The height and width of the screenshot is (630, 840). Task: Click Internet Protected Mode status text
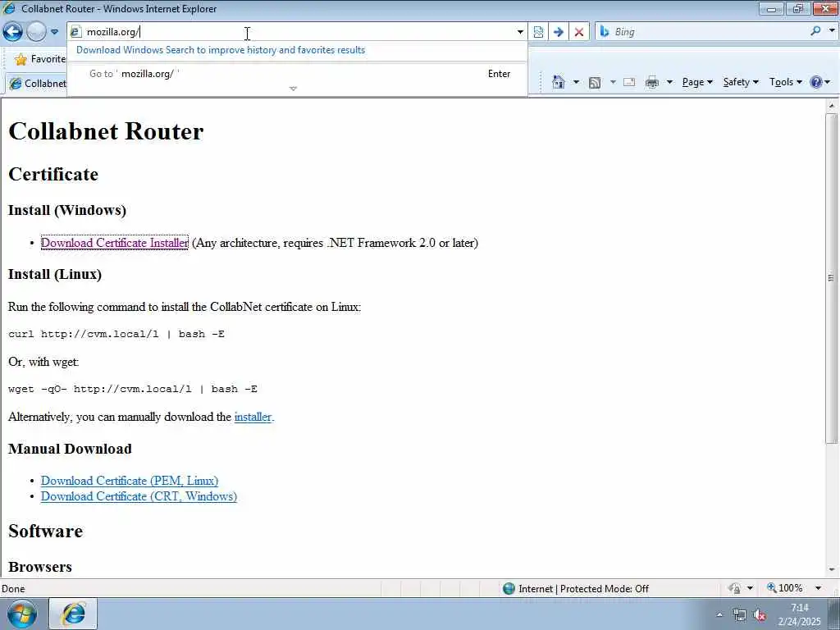pos(583,589)
